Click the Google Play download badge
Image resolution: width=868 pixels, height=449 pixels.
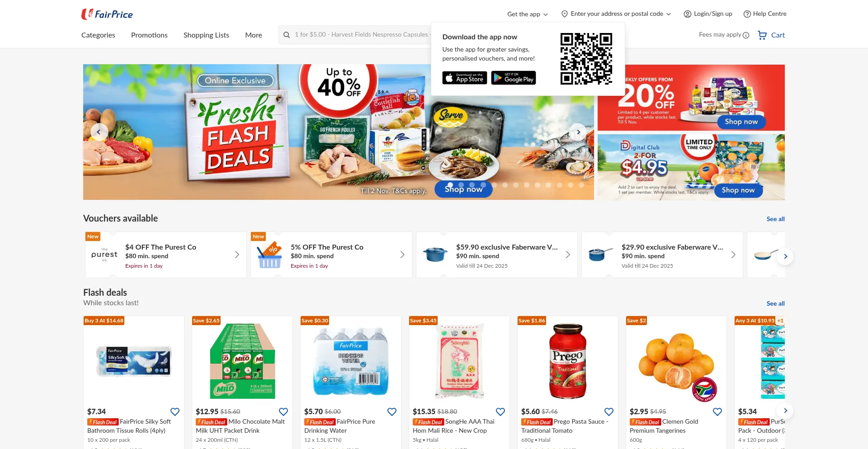[514, 78]
